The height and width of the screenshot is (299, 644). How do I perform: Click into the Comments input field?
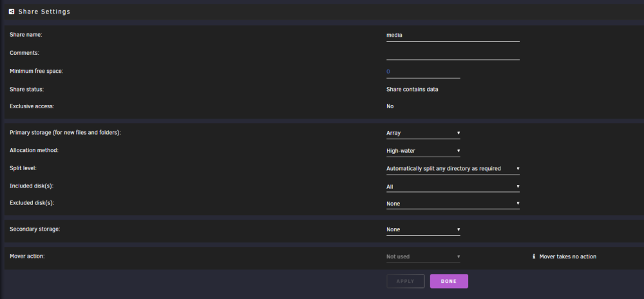[x=453, y=53]
